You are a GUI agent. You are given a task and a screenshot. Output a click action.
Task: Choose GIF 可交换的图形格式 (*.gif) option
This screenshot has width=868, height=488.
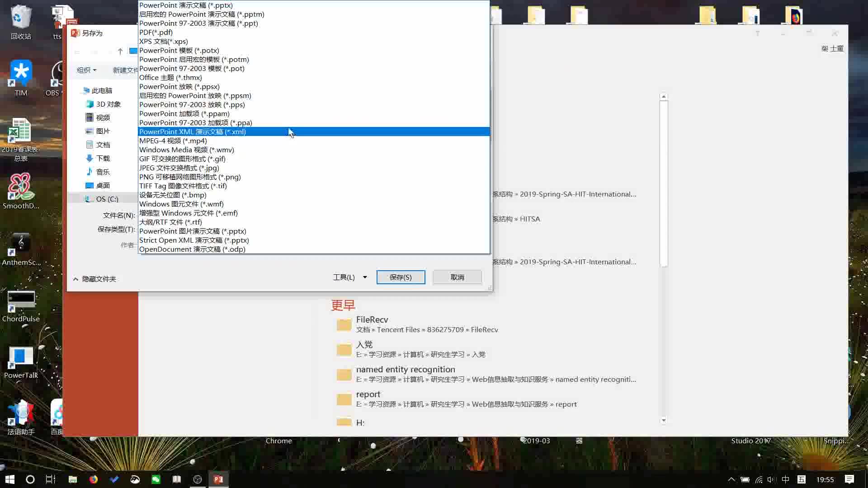point(314,159)
